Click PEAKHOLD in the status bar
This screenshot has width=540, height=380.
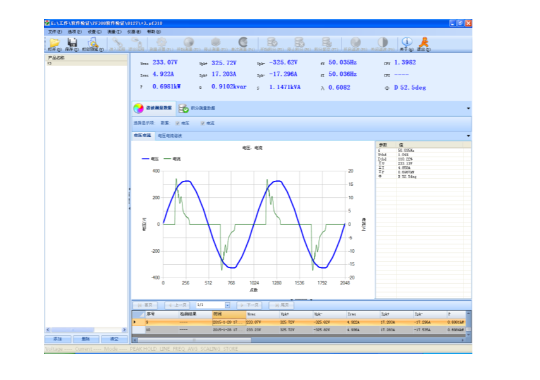click(x=143, y=349)
